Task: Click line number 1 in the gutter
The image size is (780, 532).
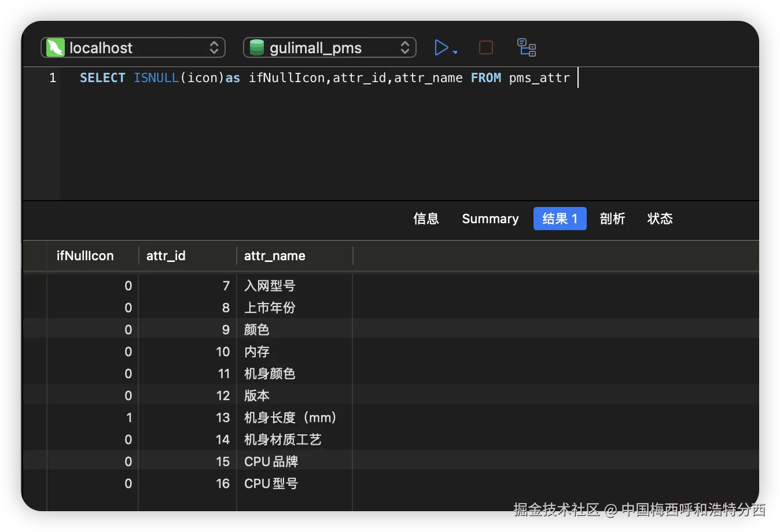Action: [53, 77]
